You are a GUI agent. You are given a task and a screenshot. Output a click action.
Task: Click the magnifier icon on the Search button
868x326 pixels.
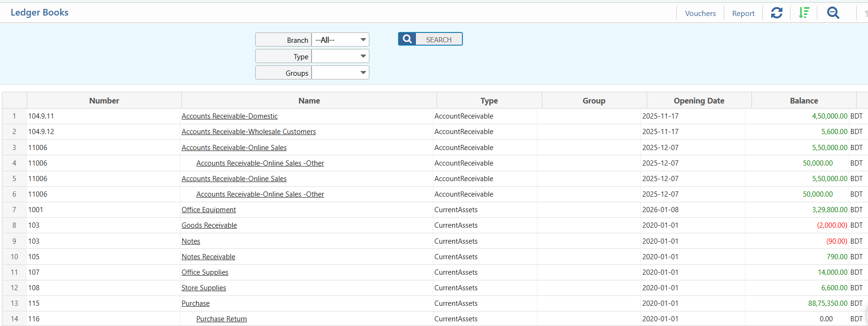point(407,39)
